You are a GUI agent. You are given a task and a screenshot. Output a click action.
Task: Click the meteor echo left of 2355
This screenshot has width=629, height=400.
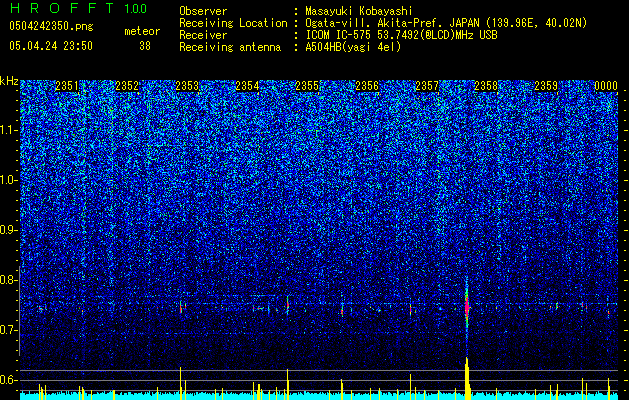pyautogui.click(x=288, y=305)
